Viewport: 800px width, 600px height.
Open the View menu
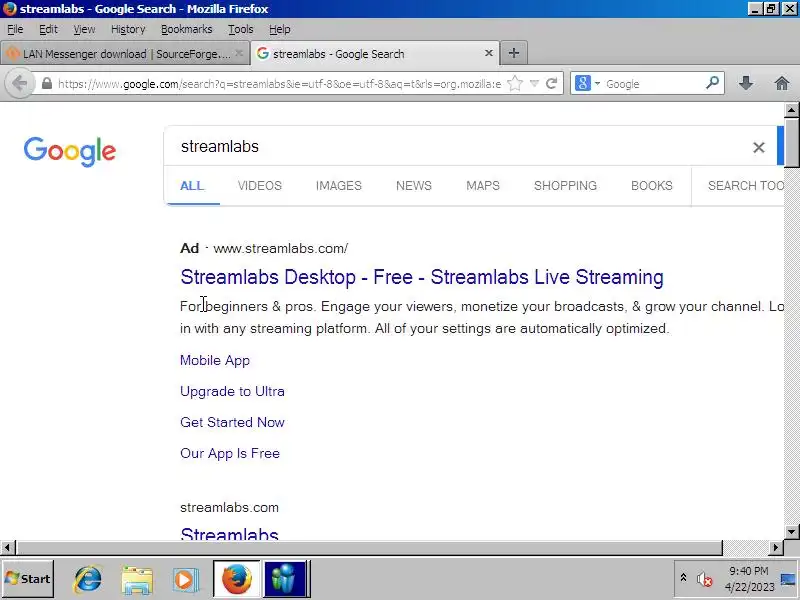[x=84, y=29]
